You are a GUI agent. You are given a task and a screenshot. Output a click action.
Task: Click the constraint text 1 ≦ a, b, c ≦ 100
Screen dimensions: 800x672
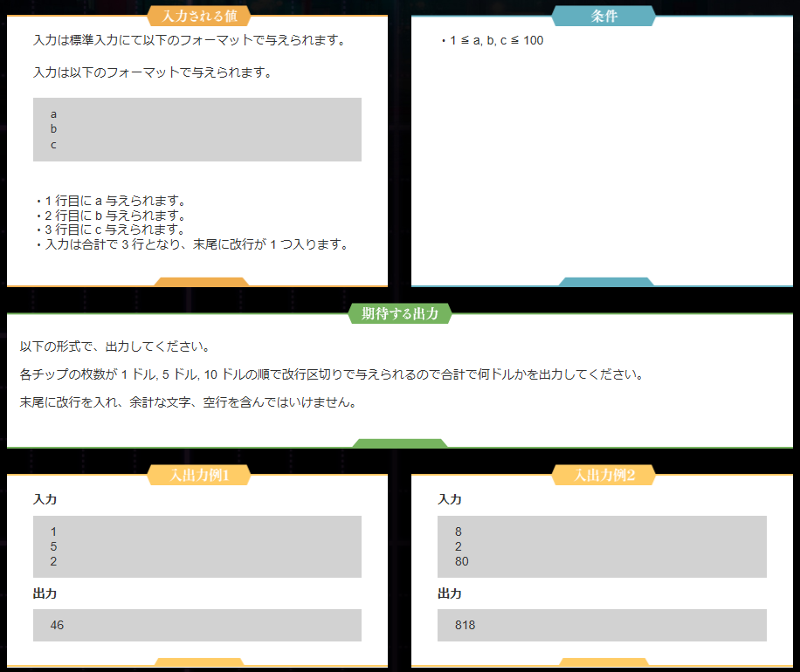pos(496,40)
